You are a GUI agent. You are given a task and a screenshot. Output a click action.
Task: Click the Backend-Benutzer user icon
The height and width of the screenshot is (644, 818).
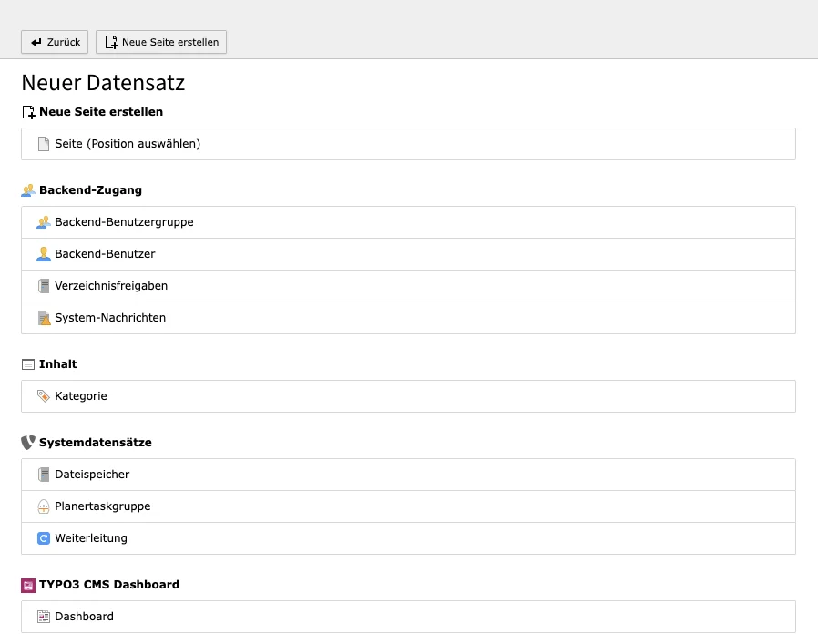[44, 253]
